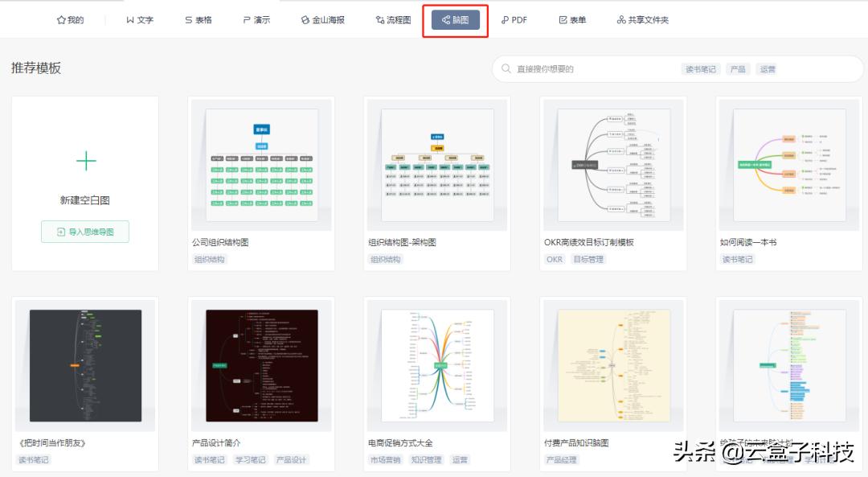Open the 我的 favorites star tab

click(x=70, y=20)
